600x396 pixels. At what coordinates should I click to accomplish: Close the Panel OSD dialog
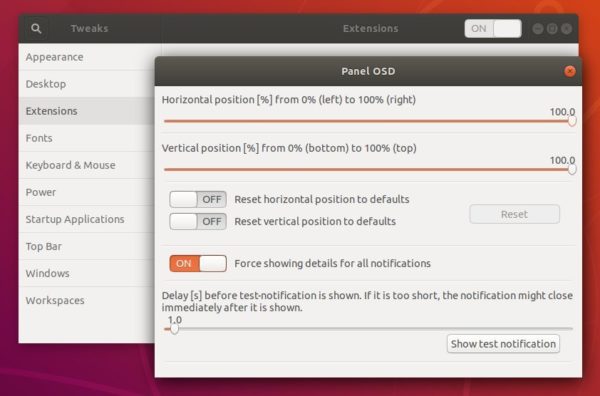coord(570,71)
